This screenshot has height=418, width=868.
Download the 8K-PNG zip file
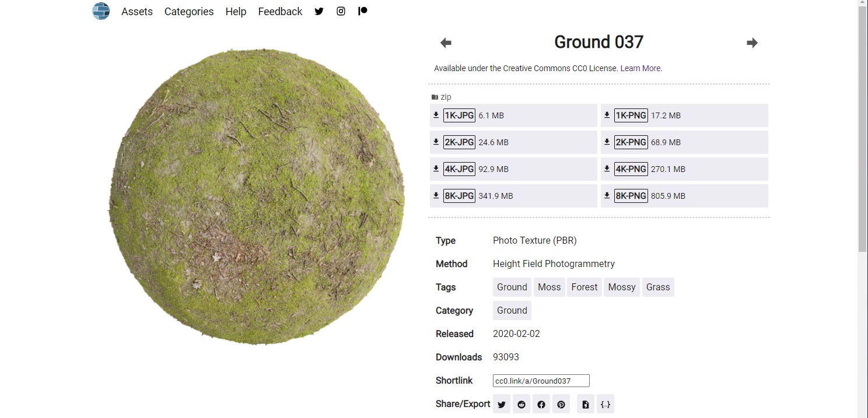[x=631, y=196]
